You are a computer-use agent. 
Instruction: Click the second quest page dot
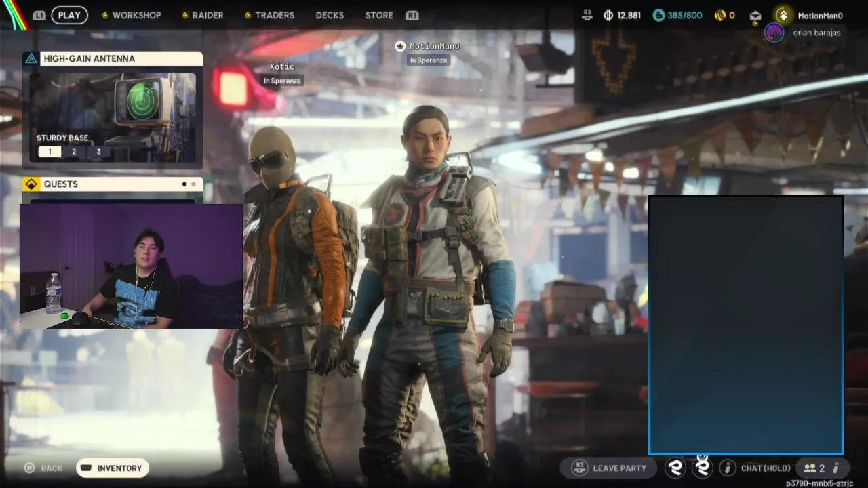coord(193,184)
